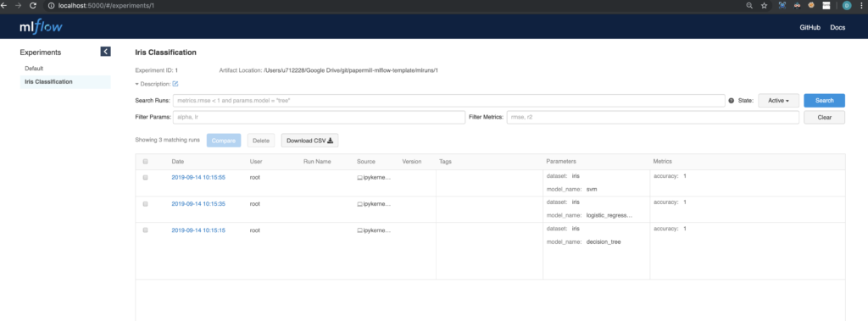Viewport: 868px width, 321px height.
Task: Click the Parameters column header
Action: pyautogui.click(x=561, y=162)
